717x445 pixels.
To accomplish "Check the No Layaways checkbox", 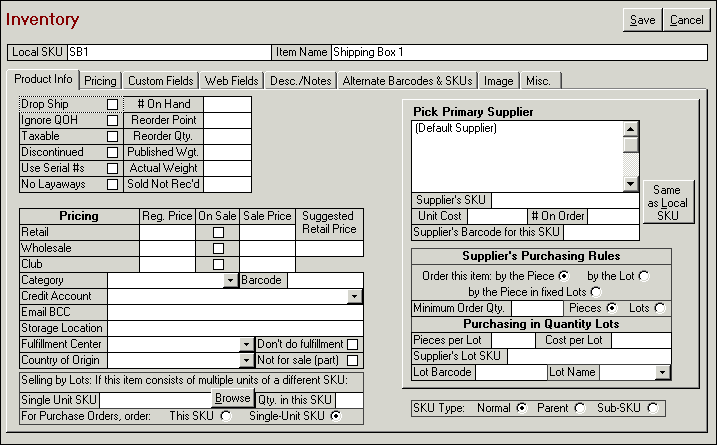I will [x=112, y=185].
